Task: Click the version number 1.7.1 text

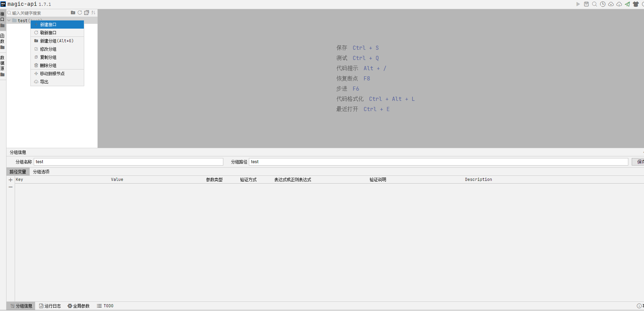Action: pos(45,4)
